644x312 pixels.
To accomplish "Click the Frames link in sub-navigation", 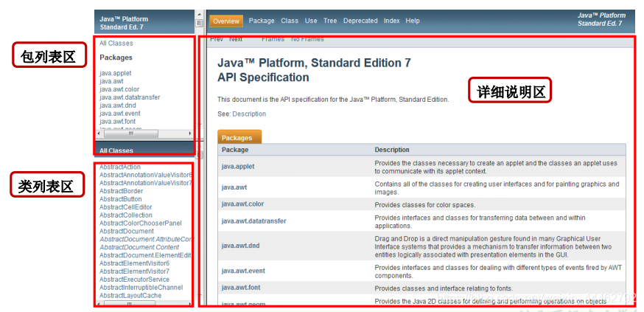I will pos(273,40).
